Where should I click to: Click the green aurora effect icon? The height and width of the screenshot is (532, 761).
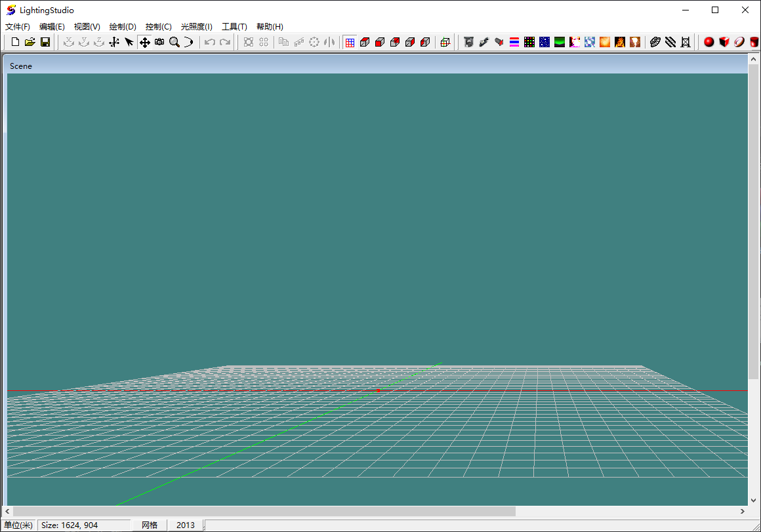pos(560,42)
